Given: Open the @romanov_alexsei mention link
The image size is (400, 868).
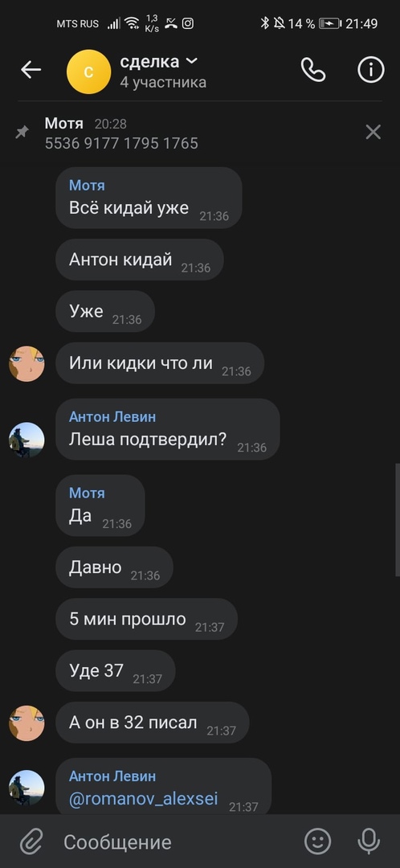Looking at the screenshot, I should click(143, 799).
